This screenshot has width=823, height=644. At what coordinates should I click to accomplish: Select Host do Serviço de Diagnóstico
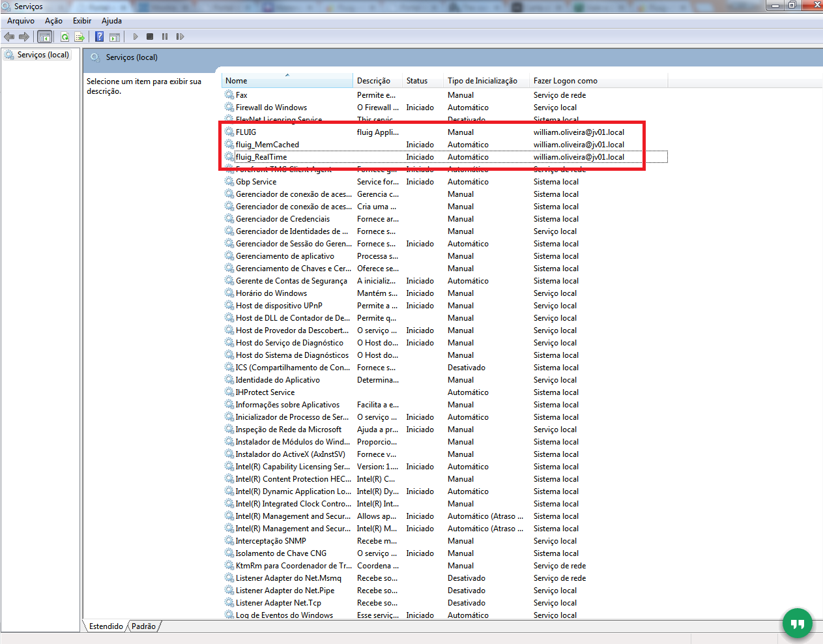click(x=289, y=342)
